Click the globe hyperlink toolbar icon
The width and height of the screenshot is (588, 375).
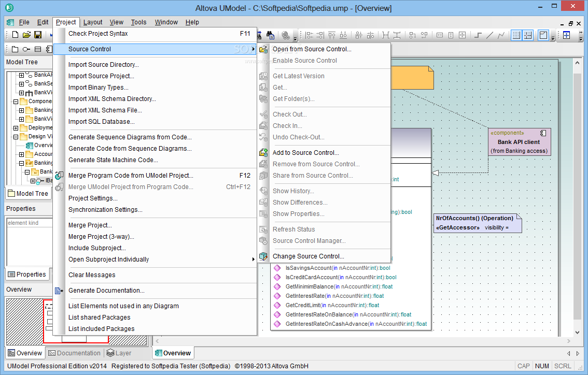286,35
